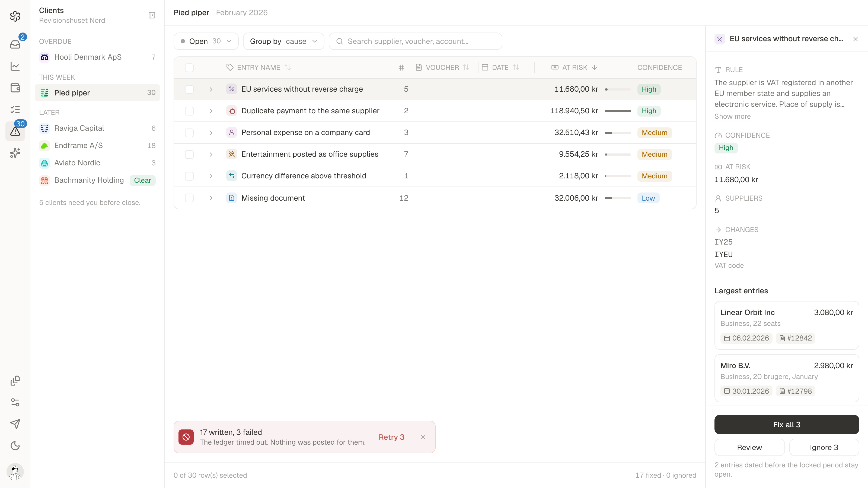Click the app logo at top left

tap(15, 16)
